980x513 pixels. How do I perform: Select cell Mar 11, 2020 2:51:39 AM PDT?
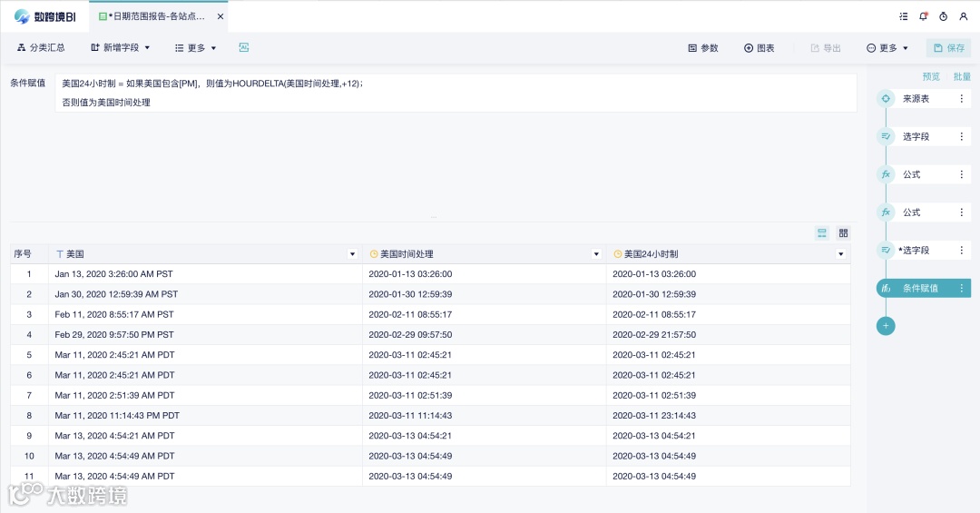pyautogui.click(x=205, y=395)
